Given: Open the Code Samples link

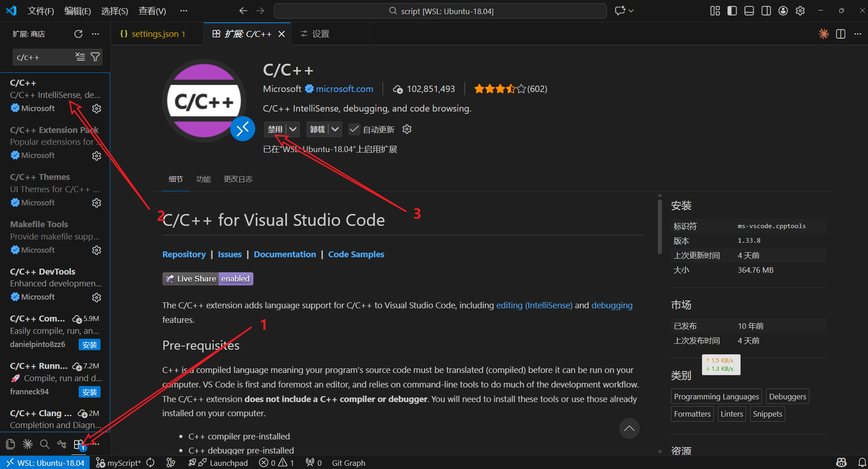Looking at the screenshot, I should 356,254.
